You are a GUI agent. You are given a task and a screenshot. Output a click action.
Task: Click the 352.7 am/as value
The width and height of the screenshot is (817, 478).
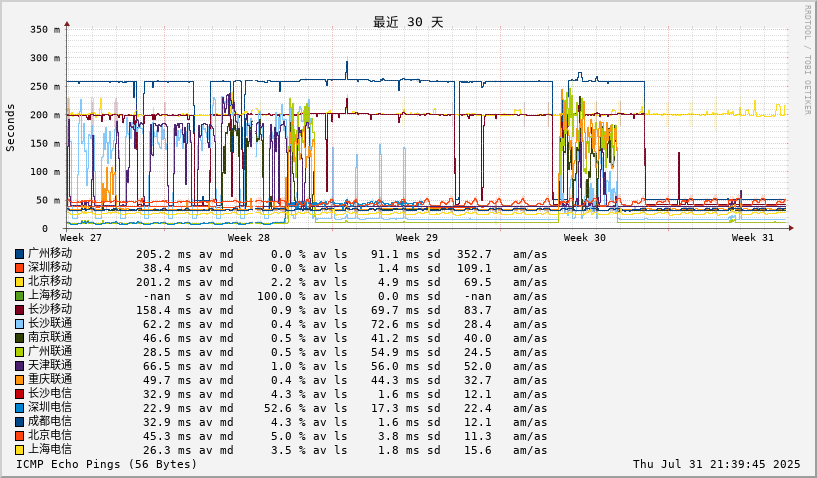click(x=474, y=254)
